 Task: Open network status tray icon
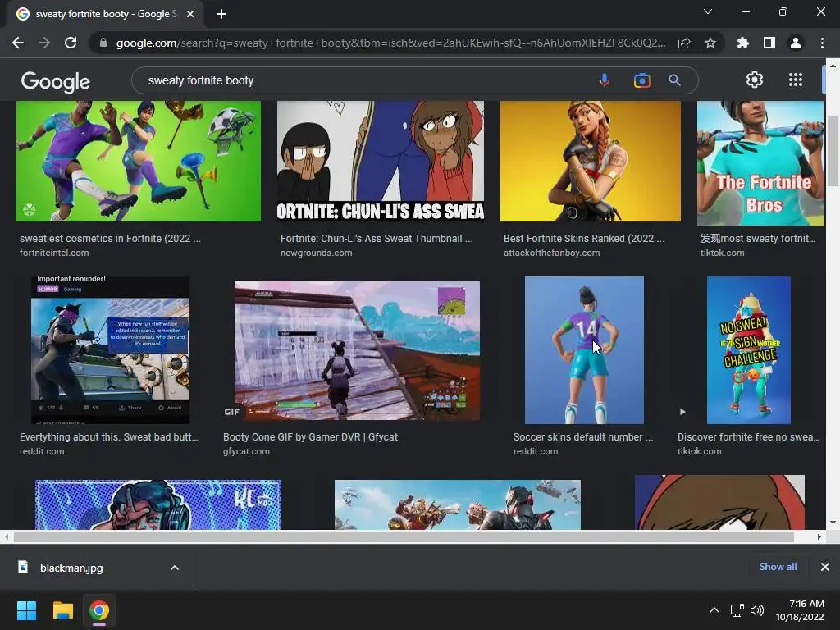[x=737, y=610]
